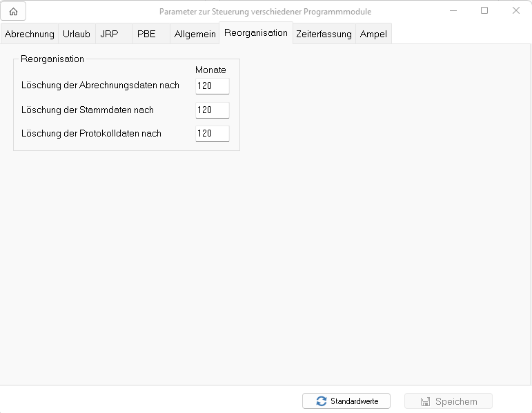Select the Reorganisation tab

(x=255, y=32)
